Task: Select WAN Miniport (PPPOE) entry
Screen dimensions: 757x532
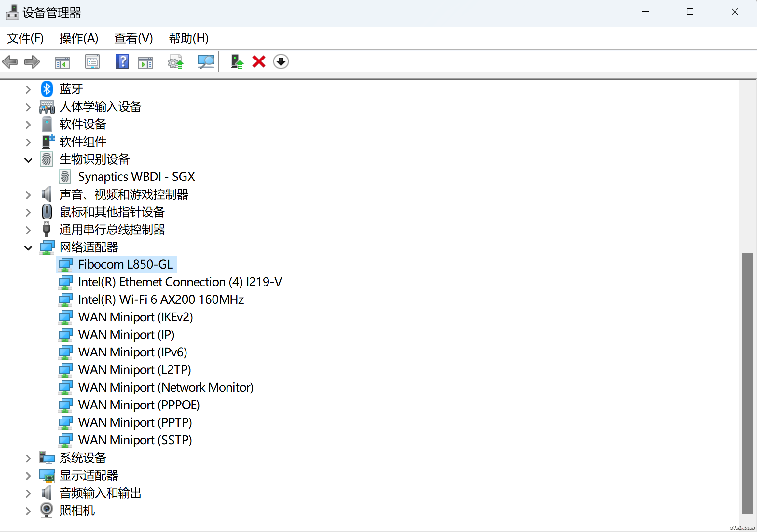Action: coord(139,405)
